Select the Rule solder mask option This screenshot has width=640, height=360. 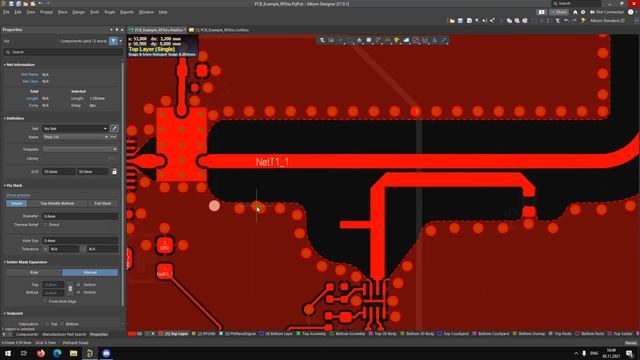click(x=34, y=272)
